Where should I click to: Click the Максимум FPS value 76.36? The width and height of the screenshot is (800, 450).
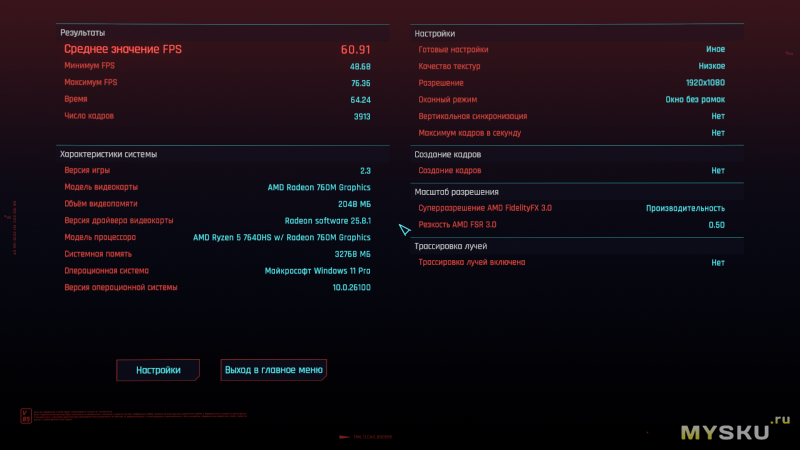click(360, 83)
